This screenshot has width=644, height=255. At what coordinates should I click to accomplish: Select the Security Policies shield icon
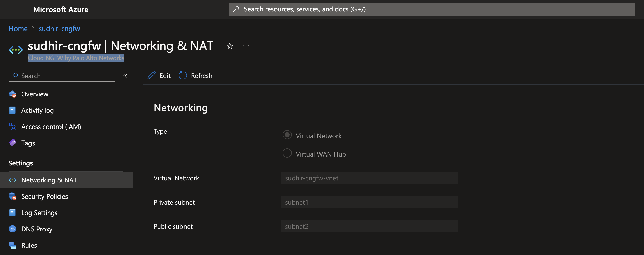point(12,196)
